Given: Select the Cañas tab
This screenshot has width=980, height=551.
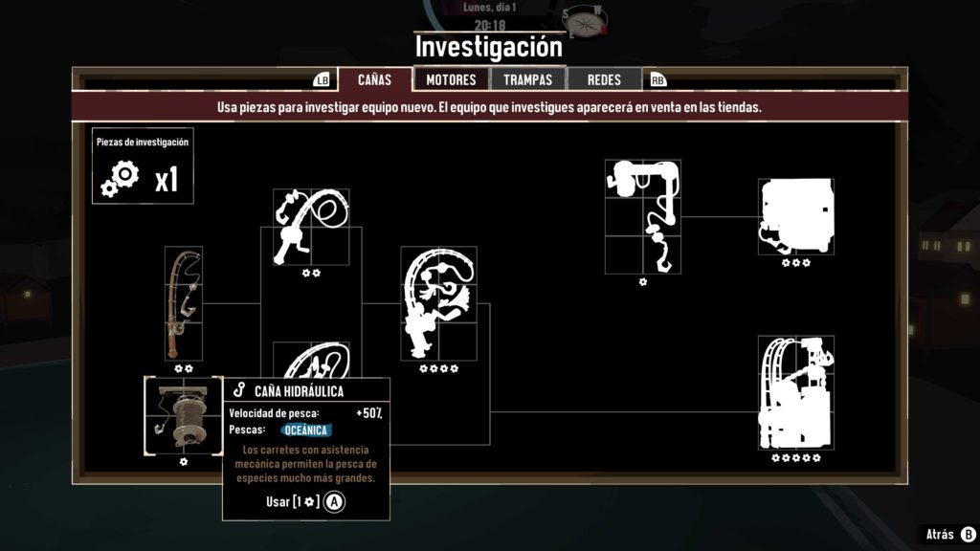Looking at the screenshot, I should coord(375,80).
